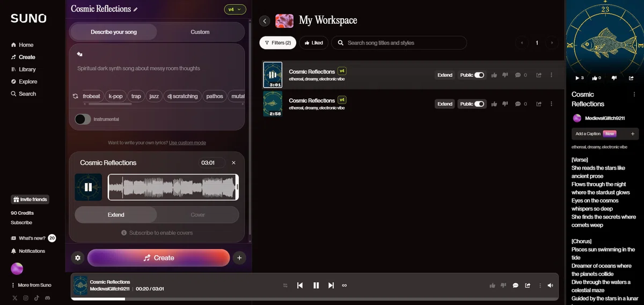
Task: Click the waveform in the extend card
Action: coord(173,187)
